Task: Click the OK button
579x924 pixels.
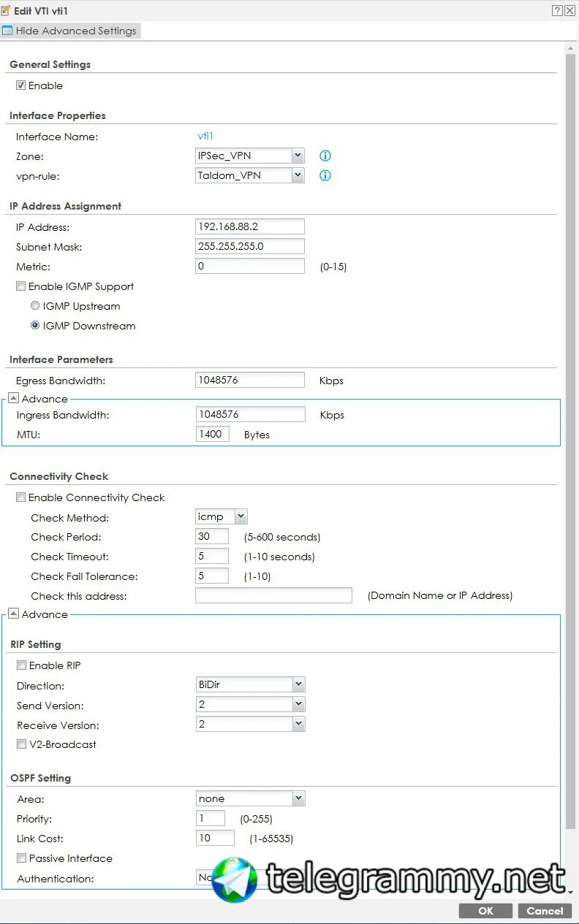Action: coord(485,911)
